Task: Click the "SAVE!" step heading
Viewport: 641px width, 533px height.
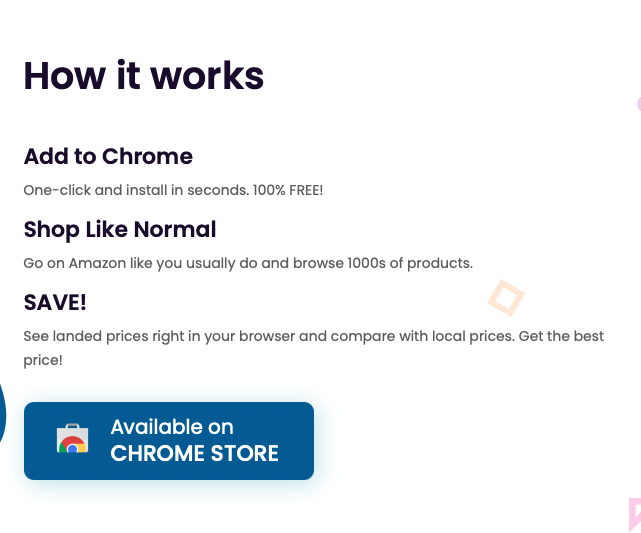Action: (55, 302)
